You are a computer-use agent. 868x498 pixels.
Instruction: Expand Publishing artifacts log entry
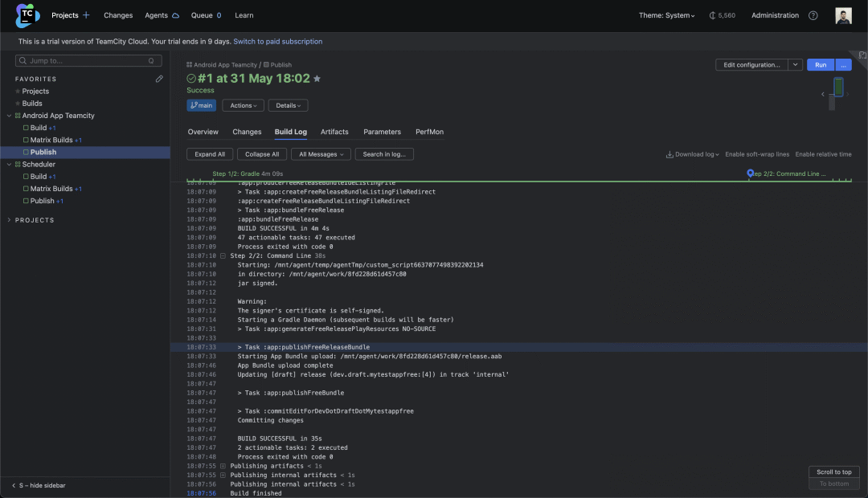coord(223,466)
